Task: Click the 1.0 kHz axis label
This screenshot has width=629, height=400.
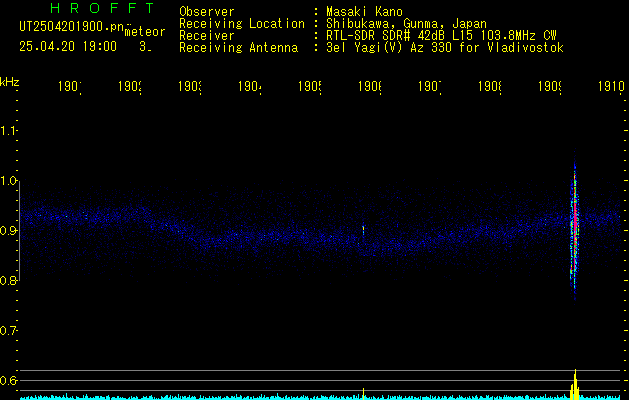Action: pyautogui.click(x=8, y=181)
